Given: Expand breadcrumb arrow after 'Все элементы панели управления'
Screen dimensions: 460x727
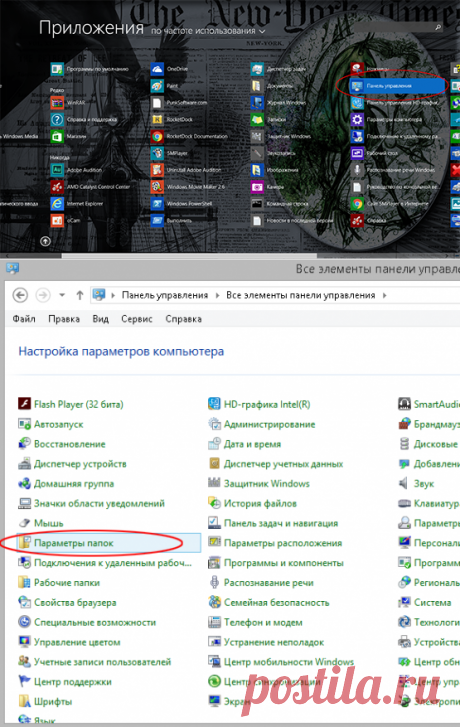Looking at the screenshot, I should point(384,295).
